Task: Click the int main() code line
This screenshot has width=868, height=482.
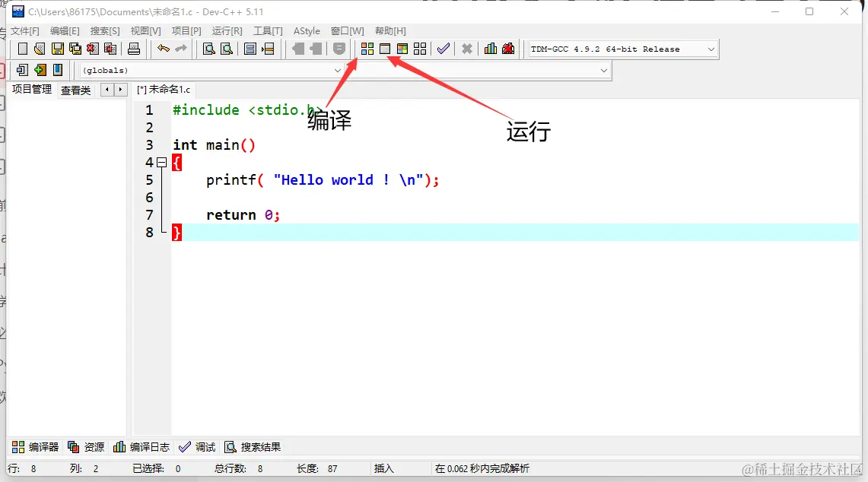Action: [x=215, y=145]
